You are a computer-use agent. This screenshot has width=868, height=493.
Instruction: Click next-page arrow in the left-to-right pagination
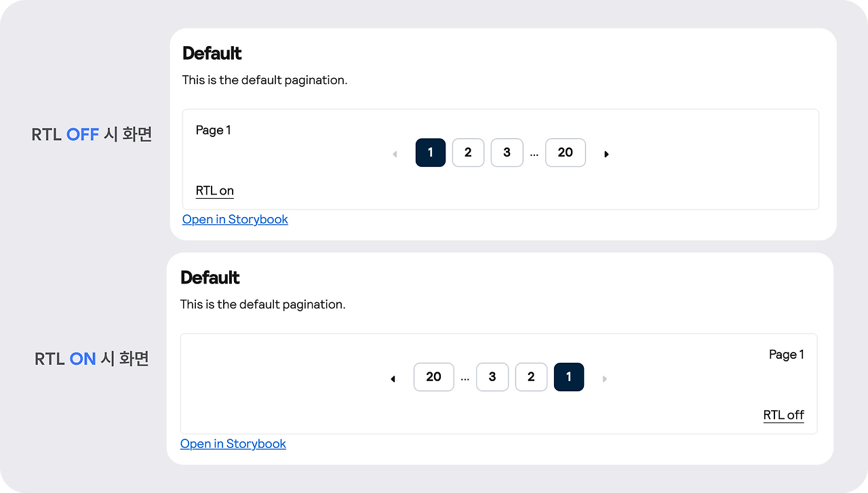click(606, 154)
